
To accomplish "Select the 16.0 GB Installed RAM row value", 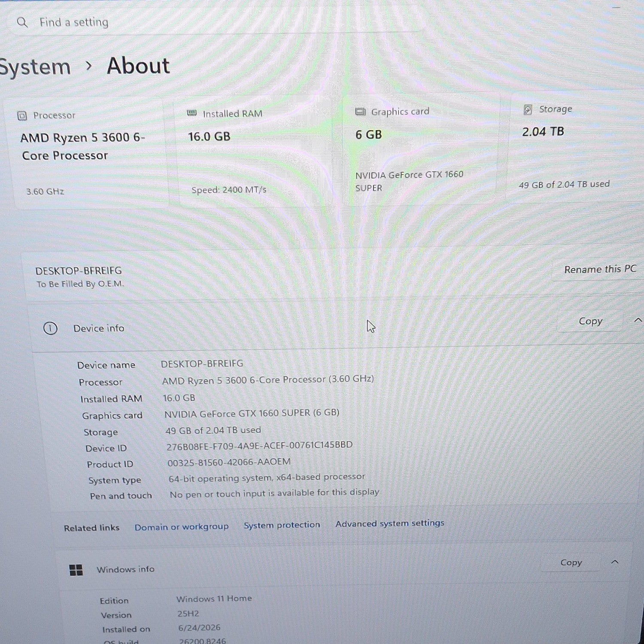I will pos(179,398).
